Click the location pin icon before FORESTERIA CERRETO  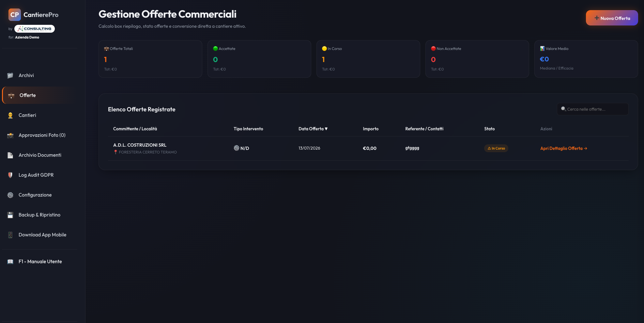(x=115, y=152)
